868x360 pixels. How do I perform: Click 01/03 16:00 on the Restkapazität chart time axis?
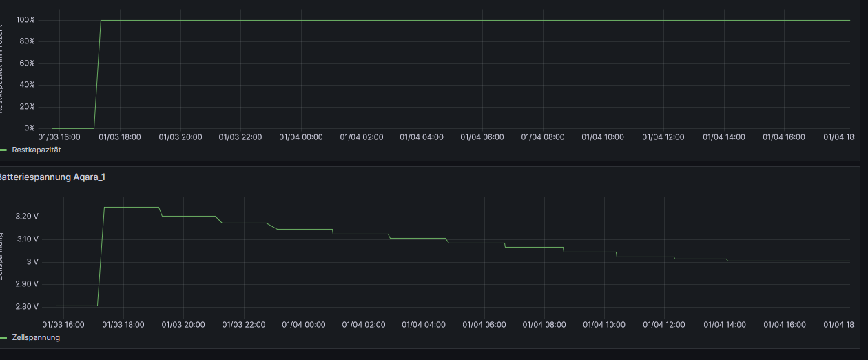tap(59, 137)
